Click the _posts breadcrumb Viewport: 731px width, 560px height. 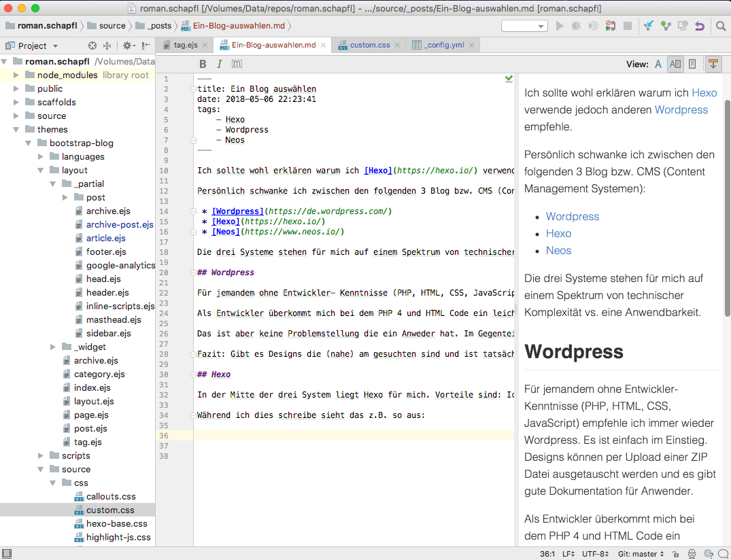(154, 26)
